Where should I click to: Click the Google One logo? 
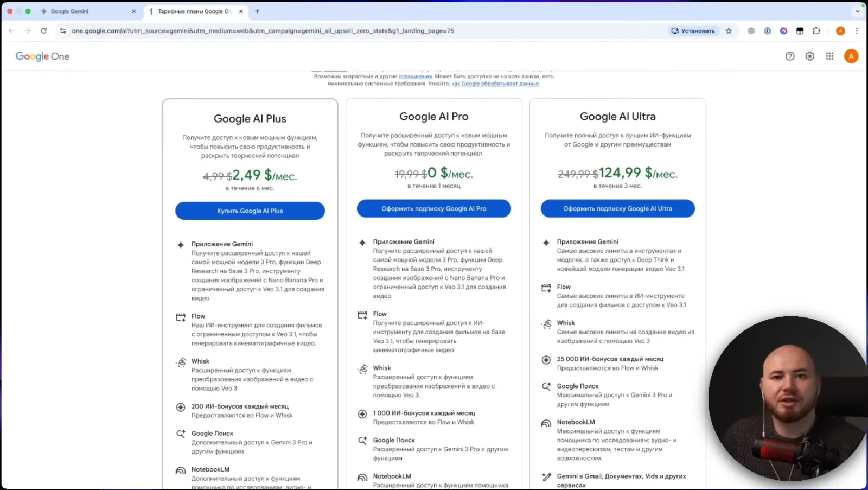[42, 56]
